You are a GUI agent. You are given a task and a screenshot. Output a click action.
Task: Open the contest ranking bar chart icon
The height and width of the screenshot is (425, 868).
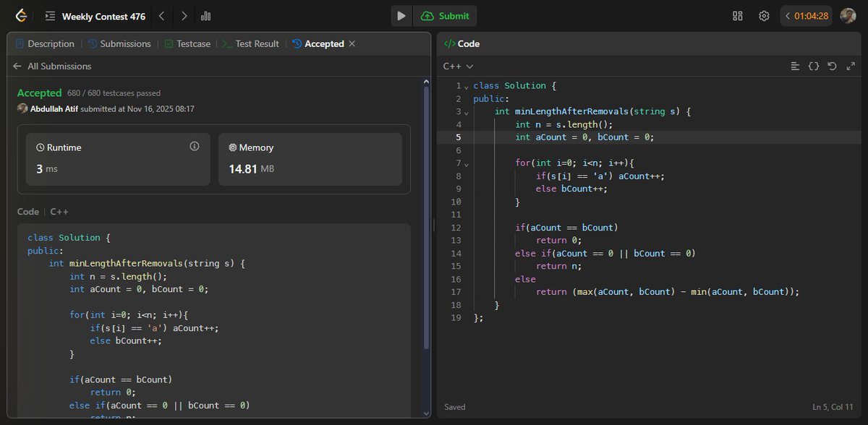click(x=205, y=16)
